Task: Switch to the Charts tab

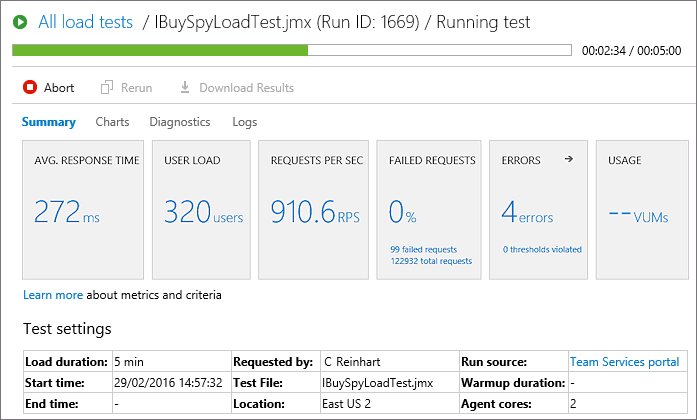Action: tap(112, 122)
